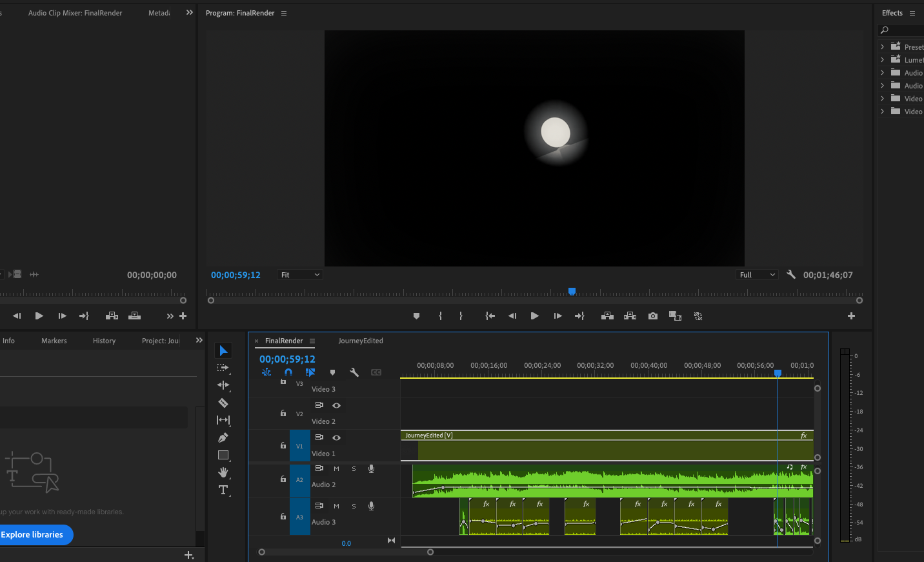Open the History panel tab
The height and width of the screenshot is (562, 924).
(x=105, y=341)
